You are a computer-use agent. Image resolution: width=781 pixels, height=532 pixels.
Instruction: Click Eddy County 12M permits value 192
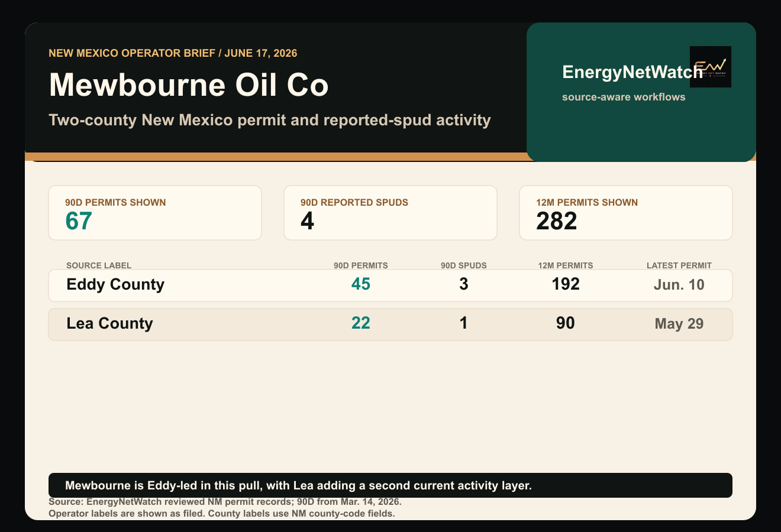pos(566,284)
